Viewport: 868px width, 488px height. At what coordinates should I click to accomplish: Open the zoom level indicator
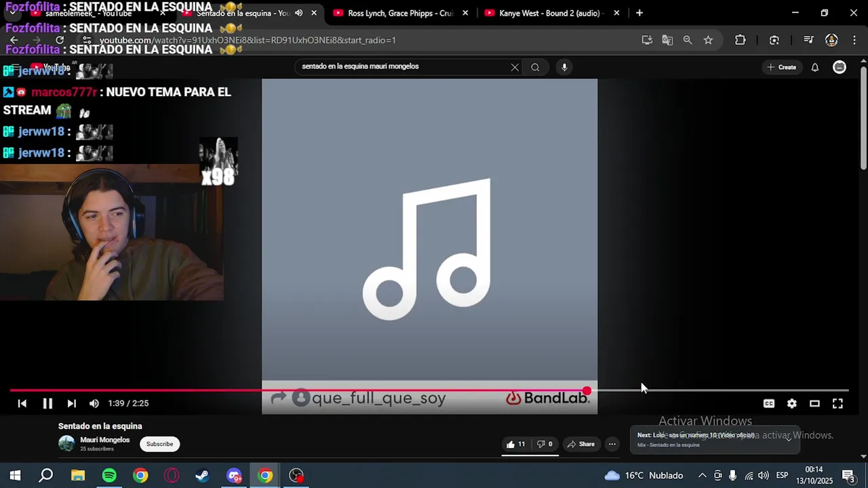[688, 40]
